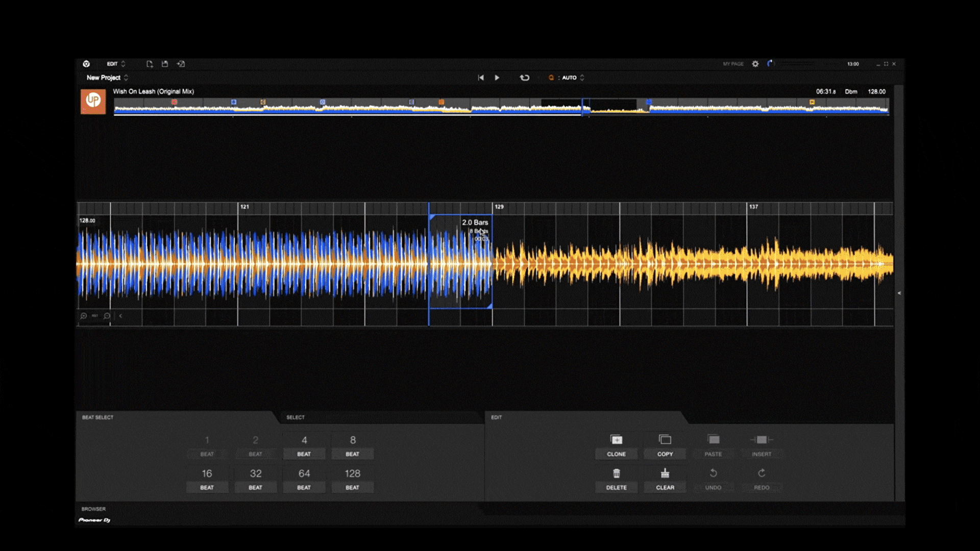This screenshot has height=551, width=980.
Task: Select the Copy icon
Action: (x=665, y=439)
